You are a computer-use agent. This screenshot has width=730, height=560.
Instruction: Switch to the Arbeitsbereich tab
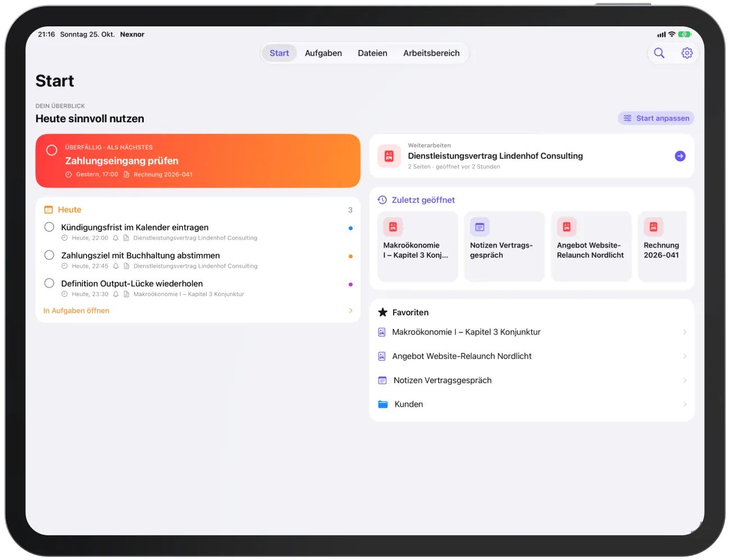[x=431, y=53]
